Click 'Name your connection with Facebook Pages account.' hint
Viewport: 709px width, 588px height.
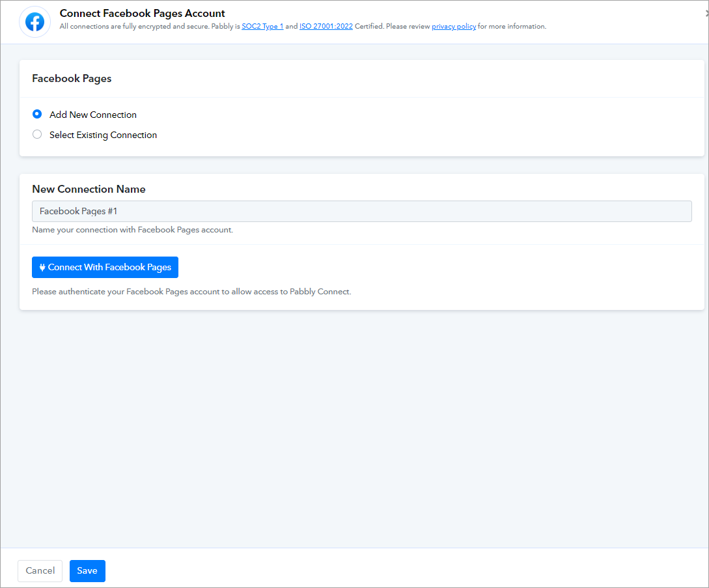coord(132,230)
